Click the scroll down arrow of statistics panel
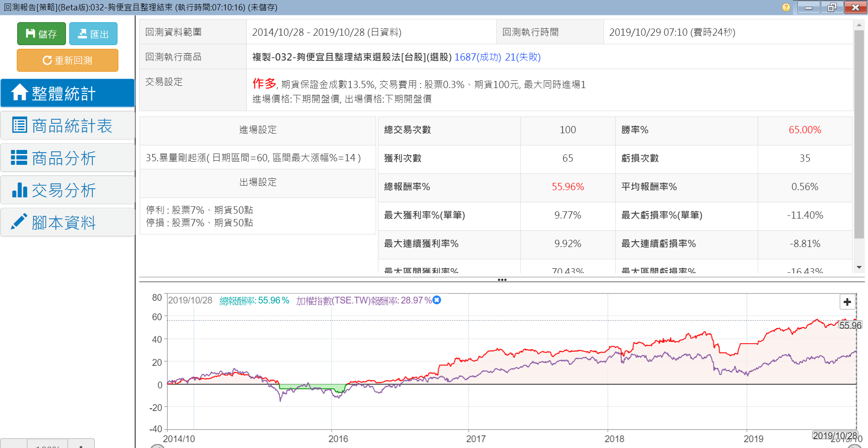The width and height of the screenshot is (868, 448). 859,267
